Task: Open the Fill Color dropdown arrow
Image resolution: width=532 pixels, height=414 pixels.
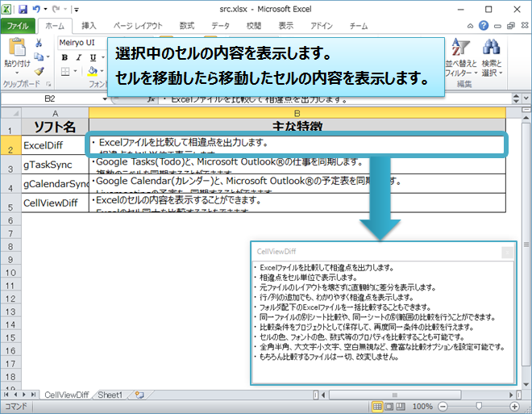Action: (x=102, y=71)
